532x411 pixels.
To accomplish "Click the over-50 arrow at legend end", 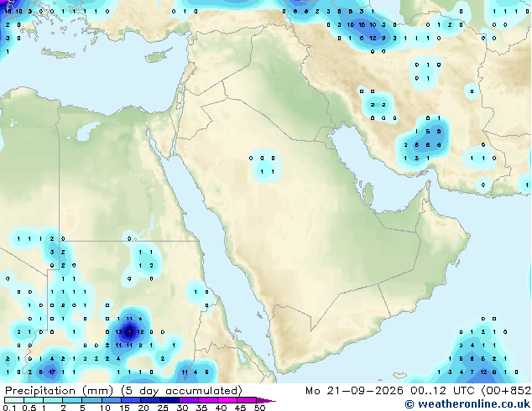I will [x=266, y=400].
